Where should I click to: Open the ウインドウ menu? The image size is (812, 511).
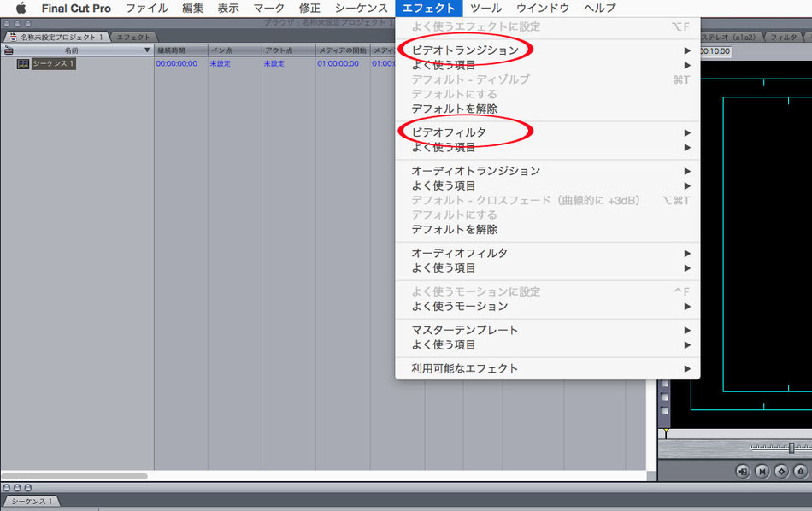(x=543, y=9)
